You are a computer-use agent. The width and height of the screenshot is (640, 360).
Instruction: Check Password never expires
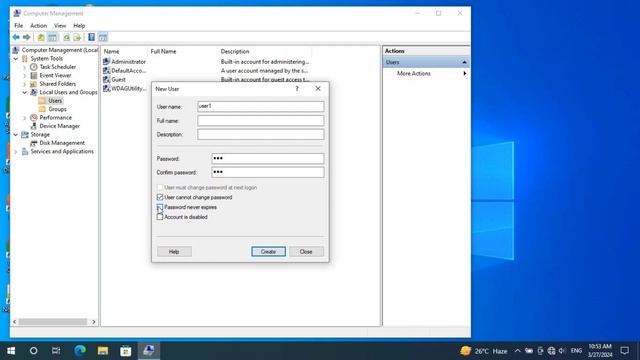pyautogui.click(x=160, y=207)
